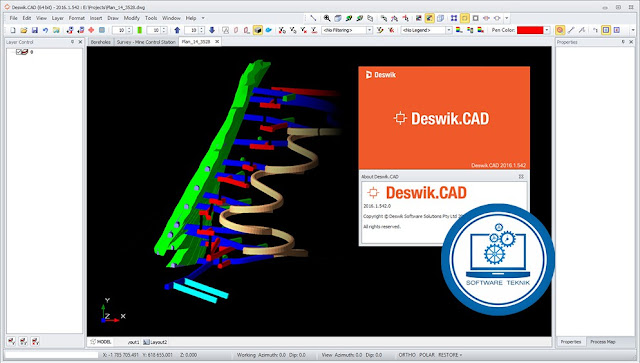This screenshot has width=640, height=363.
Task: Open the Help menu
Action: point(191,18)
